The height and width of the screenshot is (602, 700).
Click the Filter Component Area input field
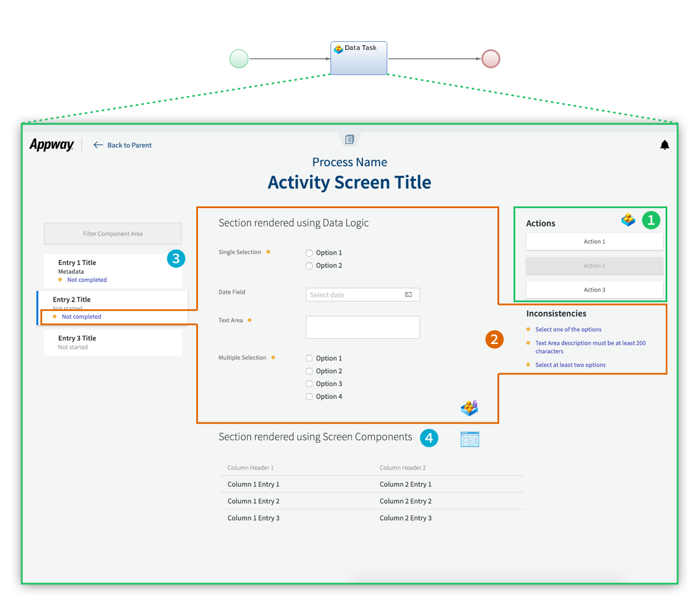point(112,233)
